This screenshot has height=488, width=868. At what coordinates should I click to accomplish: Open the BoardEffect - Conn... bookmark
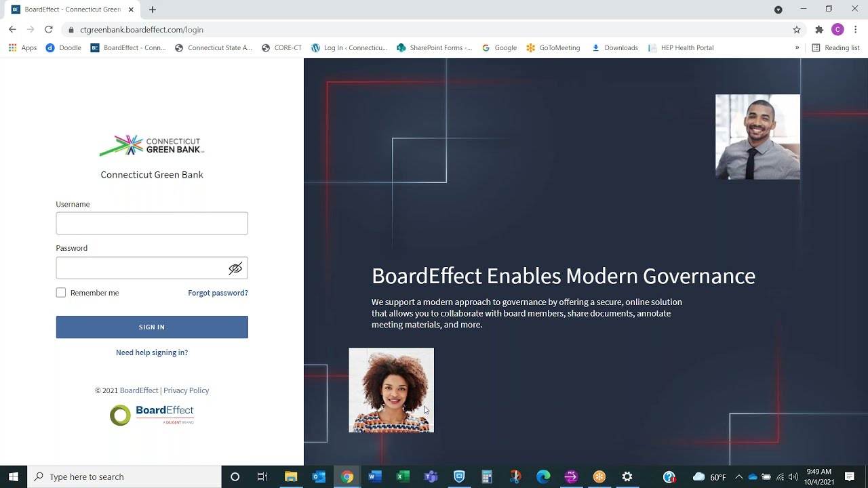(x=128, y=48)
